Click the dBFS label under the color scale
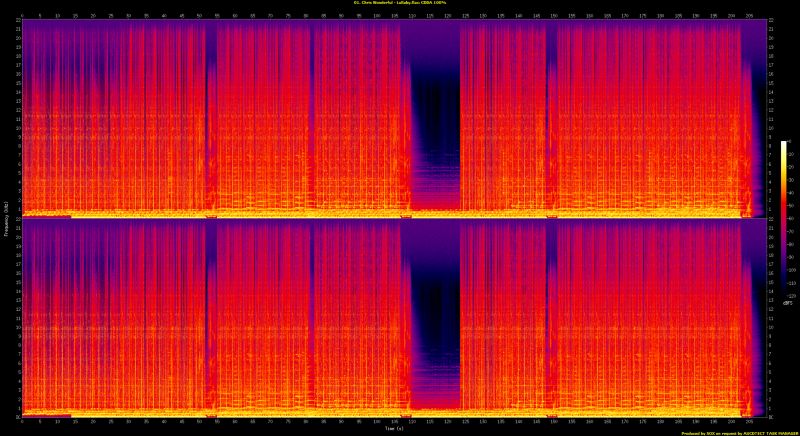The height and width of the screenshot is (436, 800). point(786,303)
